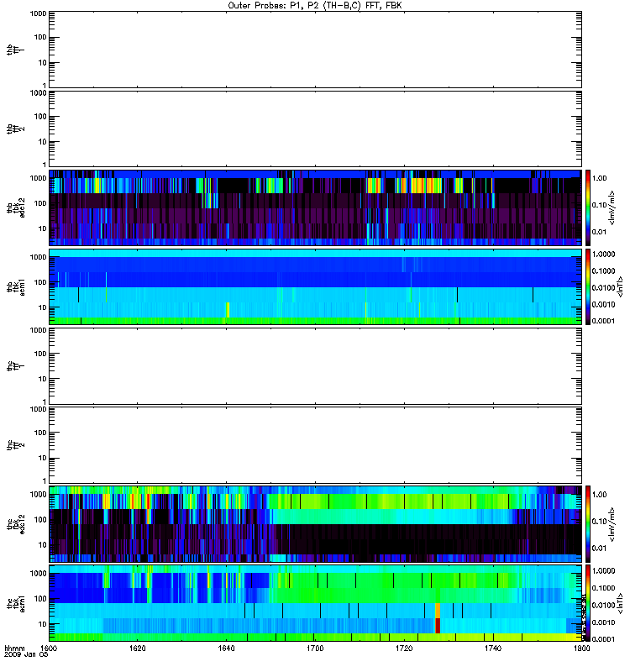Click the '1720' time axis label

[404, 648]
